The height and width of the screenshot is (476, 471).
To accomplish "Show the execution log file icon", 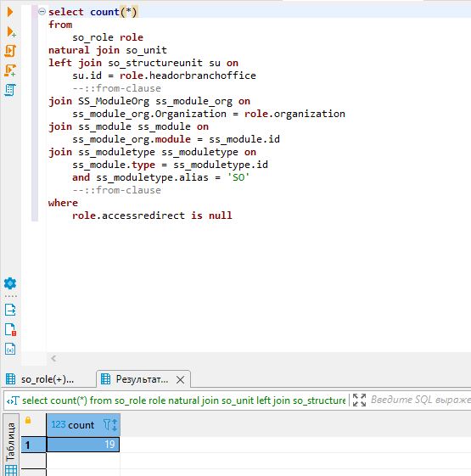I will [10, 329].
